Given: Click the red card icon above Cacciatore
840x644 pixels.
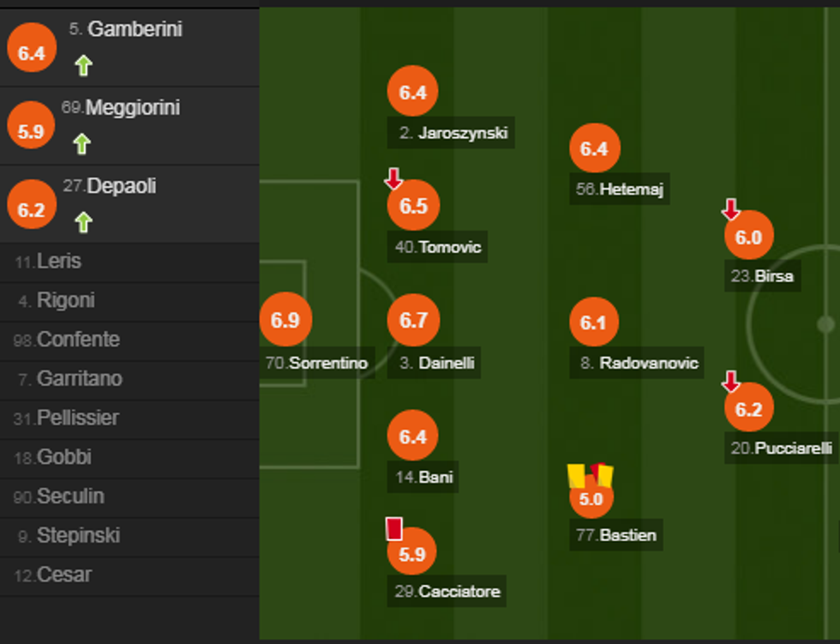Looking at the screenshot, I should [x=394, y=528].
